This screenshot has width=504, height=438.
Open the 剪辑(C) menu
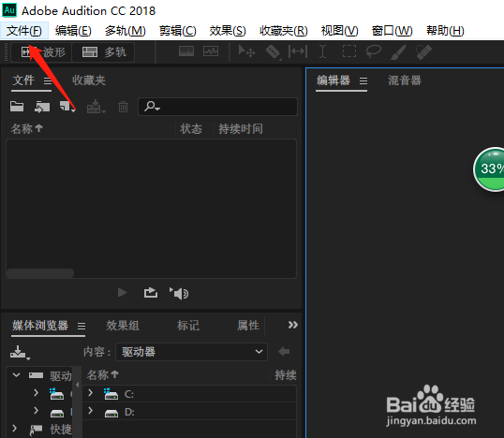(x=177, y=31)
